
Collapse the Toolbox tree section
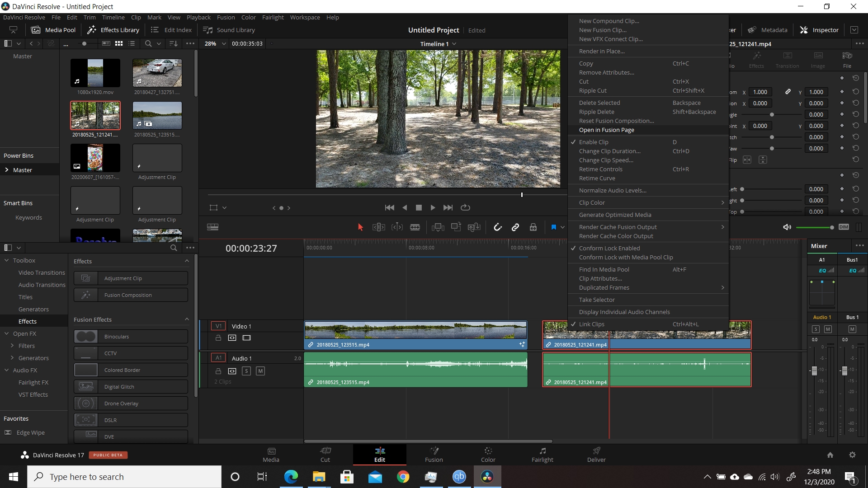tap(7, 260)
